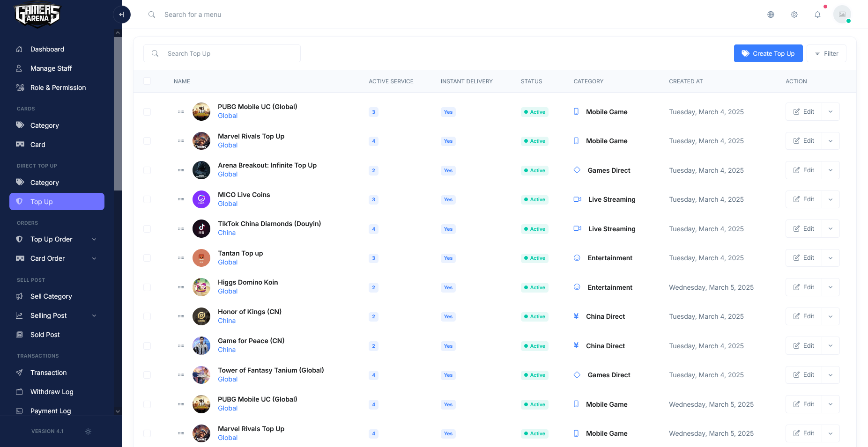Image resolution: width=868 pixels, height=447 pixels.
Task: Click the Live Streaming camera icon for MICO
Action: click(x=578, y=199)
